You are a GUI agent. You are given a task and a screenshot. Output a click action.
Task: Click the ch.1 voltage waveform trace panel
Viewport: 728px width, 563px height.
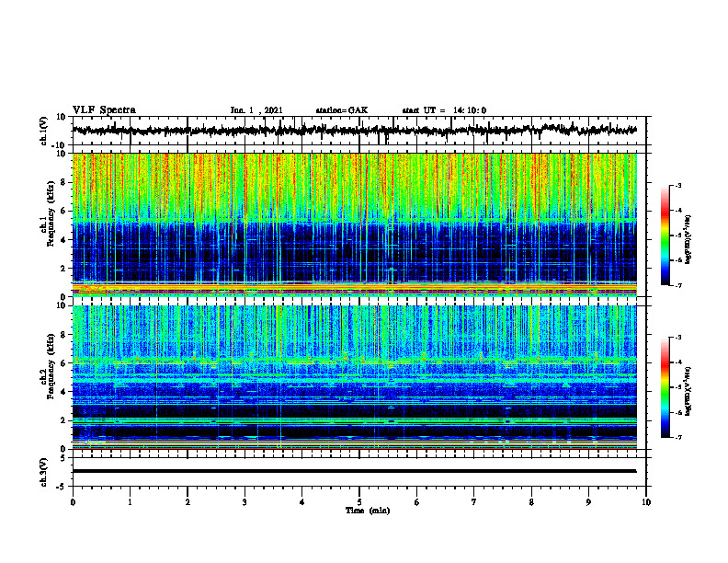click(359, 131)
